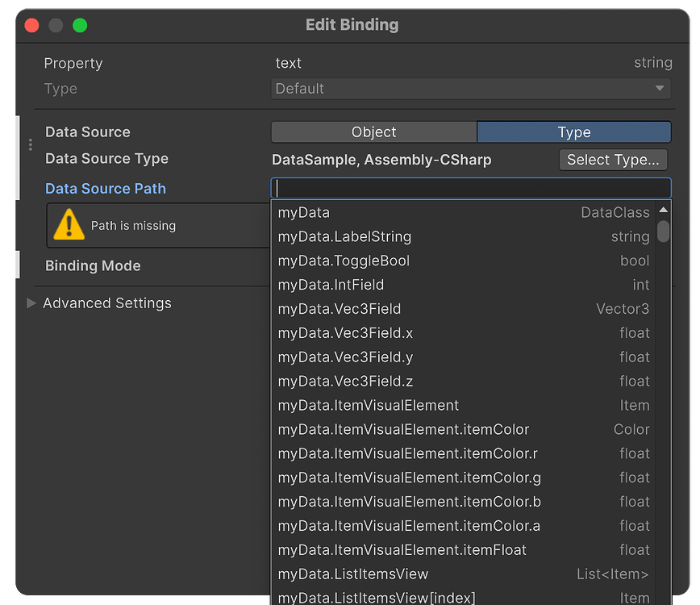The image size is (700, 605).
Task: Click the Select Type... button
Action: pyautogui.click(x=613, y=160)
